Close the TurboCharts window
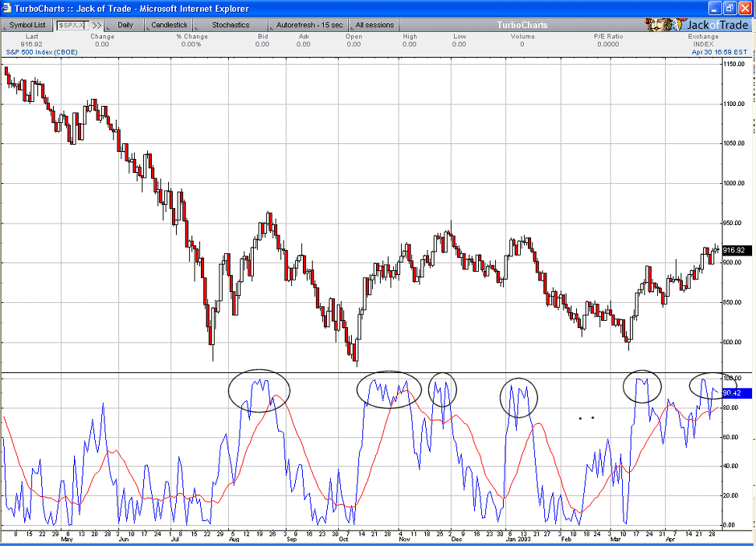756x546 pixels. [744, 9]
